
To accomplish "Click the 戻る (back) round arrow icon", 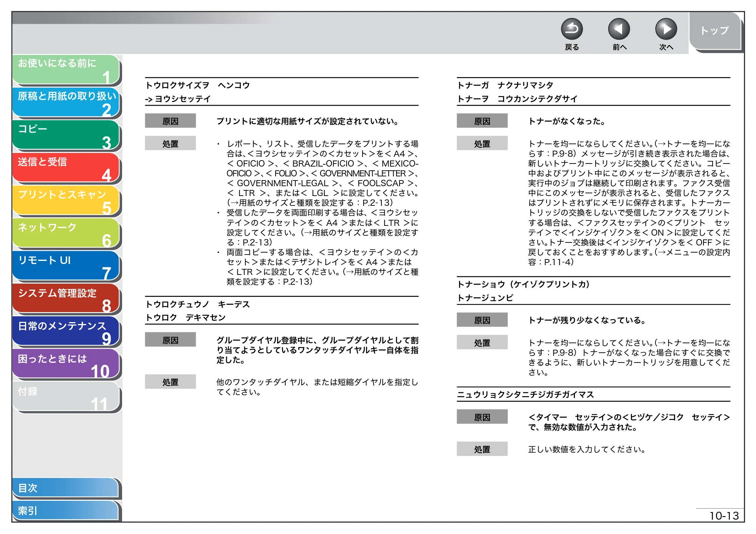I will point(572,29).
